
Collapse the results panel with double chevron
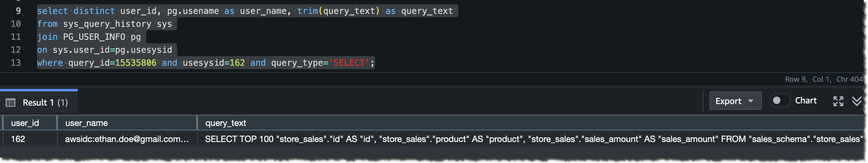click(856, 101)
